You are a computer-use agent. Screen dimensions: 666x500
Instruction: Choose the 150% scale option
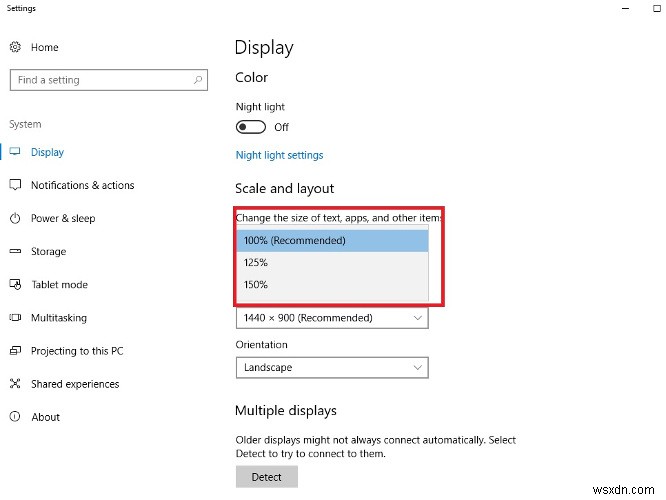333,285
